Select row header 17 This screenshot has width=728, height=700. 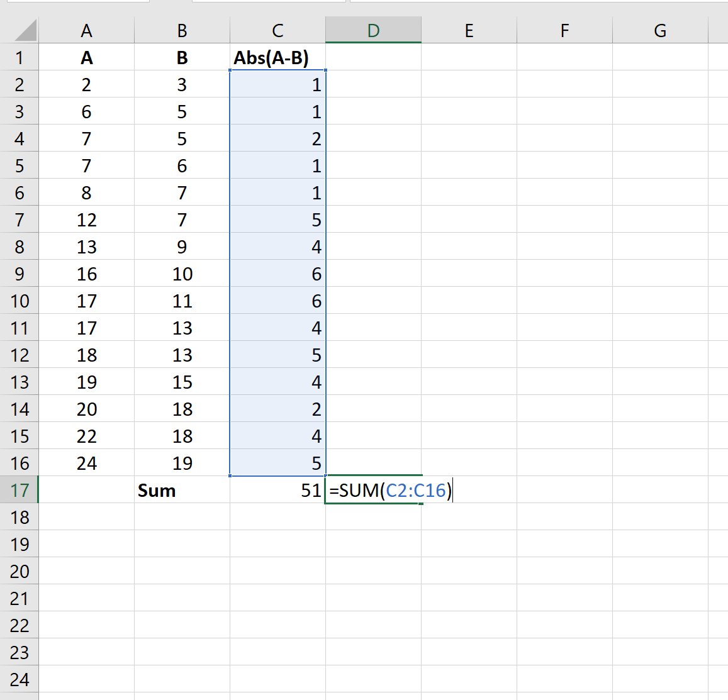(20, 490)
